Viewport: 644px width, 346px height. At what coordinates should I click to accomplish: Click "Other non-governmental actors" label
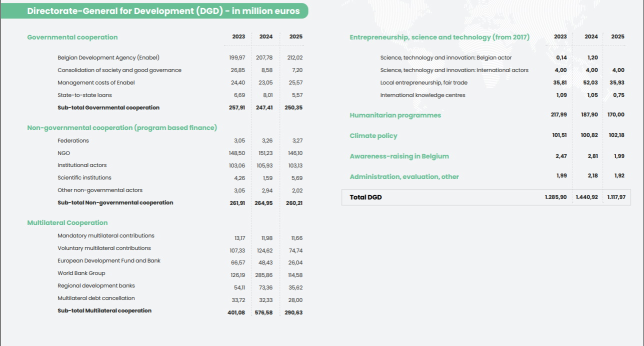click(100, 190)
